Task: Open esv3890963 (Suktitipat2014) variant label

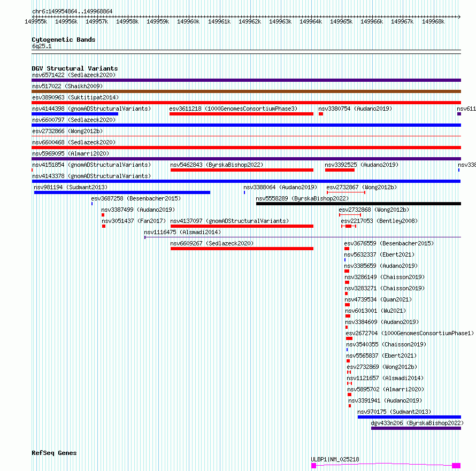Action: (75, 97)
